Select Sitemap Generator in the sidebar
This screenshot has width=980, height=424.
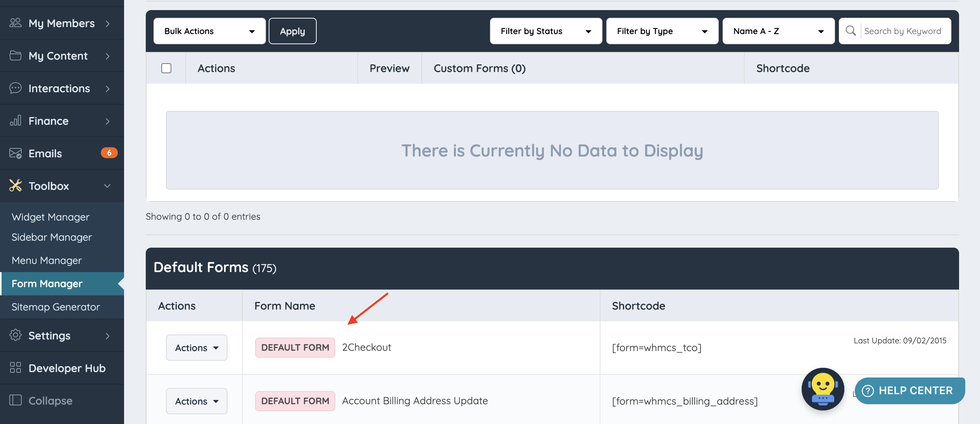55,307
